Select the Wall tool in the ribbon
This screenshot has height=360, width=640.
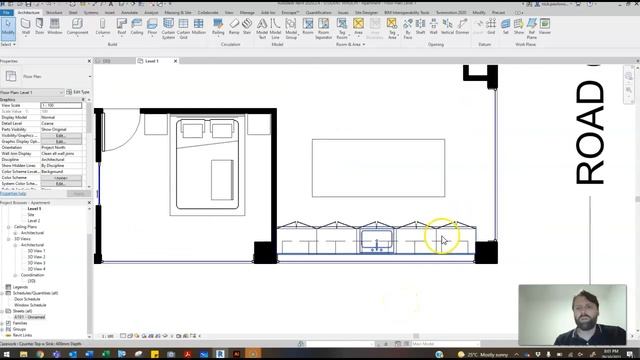pyautogui.click(x=25, y=27)
